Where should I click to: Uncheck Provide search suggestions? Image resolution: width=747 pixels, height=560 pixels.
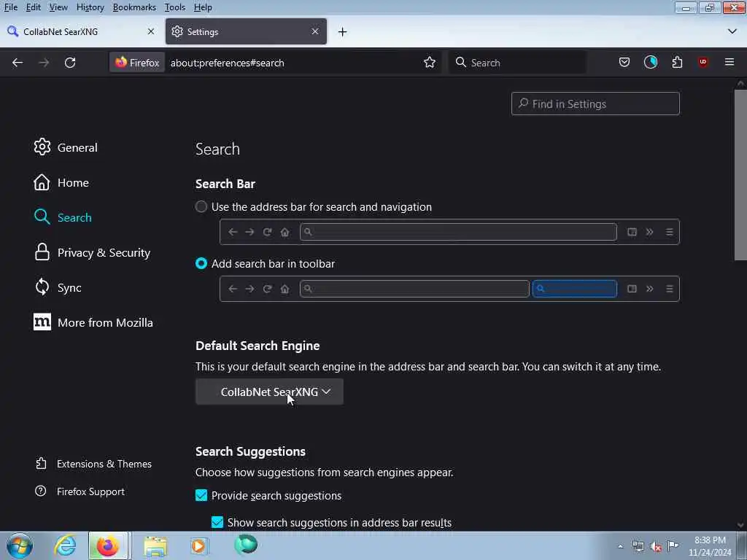coord(201,495)
